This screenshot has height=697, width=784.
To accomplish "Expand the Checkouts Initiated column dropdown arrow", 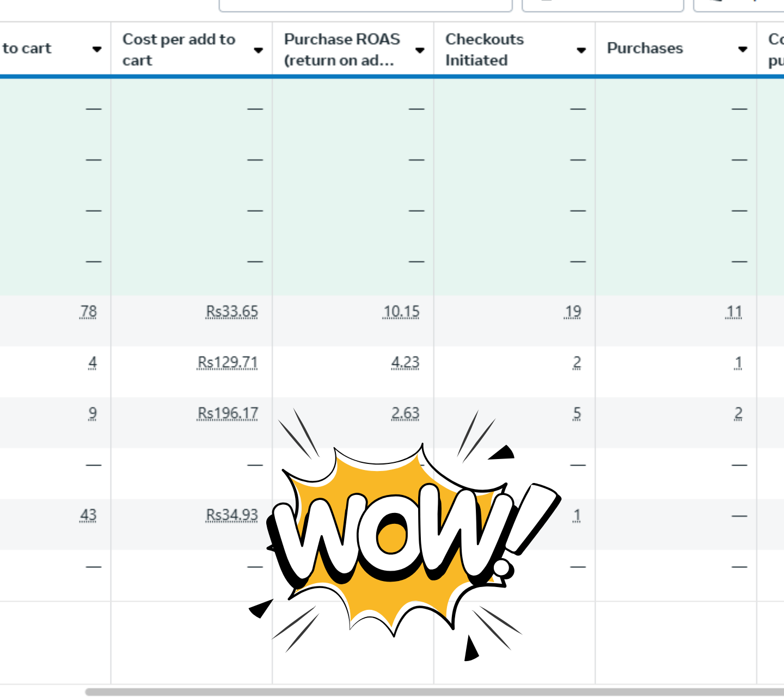I will (x=581, y=50).
